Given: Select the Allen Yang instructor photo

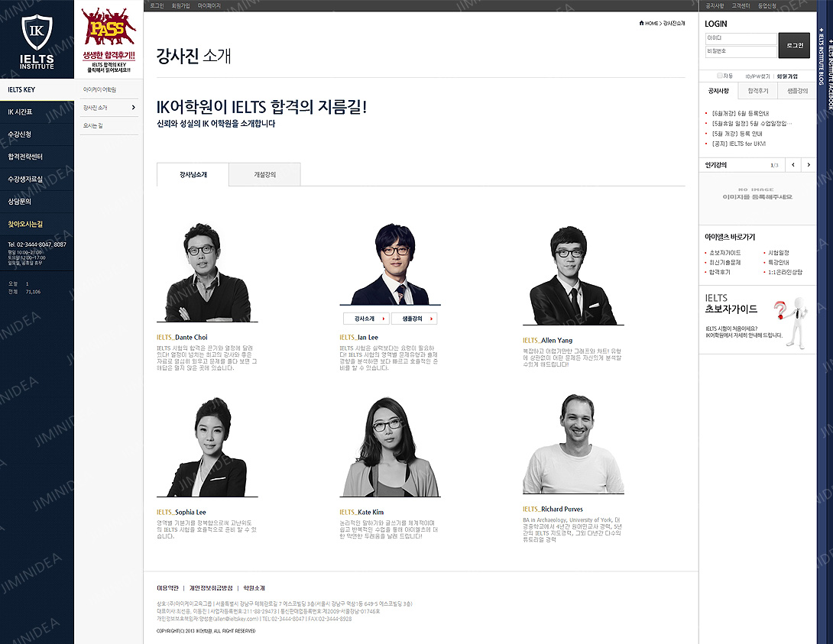Looking at the screenshot, I should point(573,275).
